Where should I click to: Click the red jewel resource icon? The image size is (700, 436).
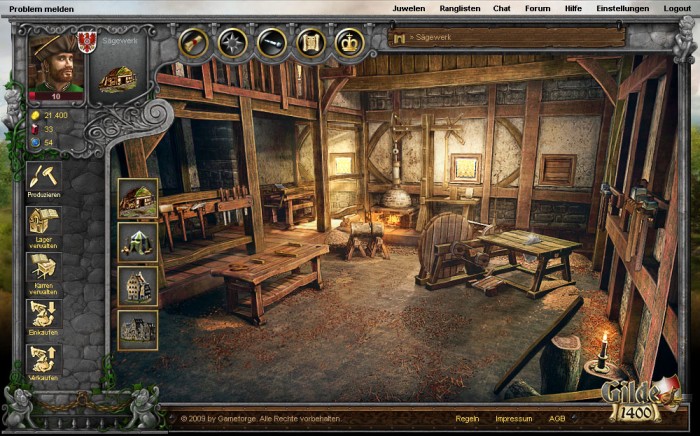pos(35,129)
